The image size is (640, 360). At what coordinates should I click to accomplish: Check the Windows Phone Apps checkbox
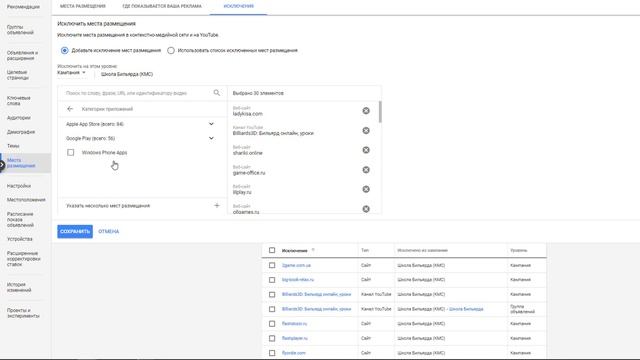click(x=71, y=153)
